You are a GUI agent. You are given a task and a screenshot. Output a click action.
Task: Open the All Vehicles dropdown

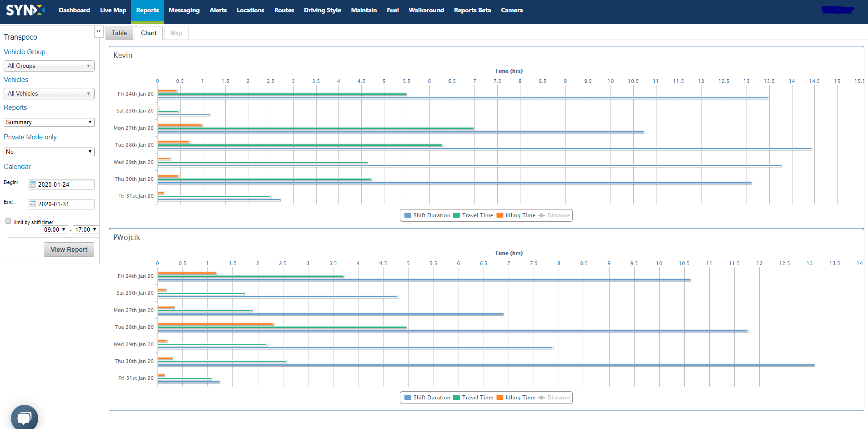click(49, 94)
